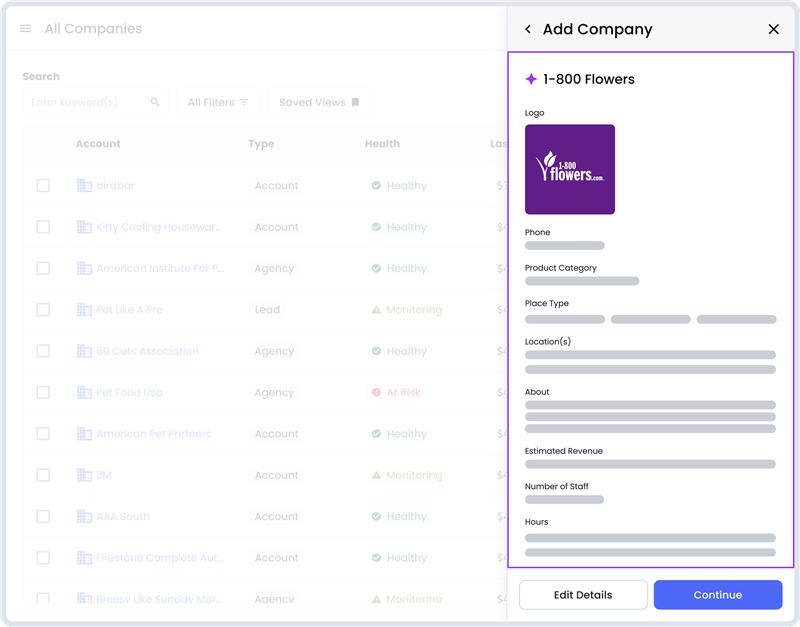Image resolution: width=800 pixels, height=627 pixels.
Task: Open the 3M account link
Action: click(104, 474)
